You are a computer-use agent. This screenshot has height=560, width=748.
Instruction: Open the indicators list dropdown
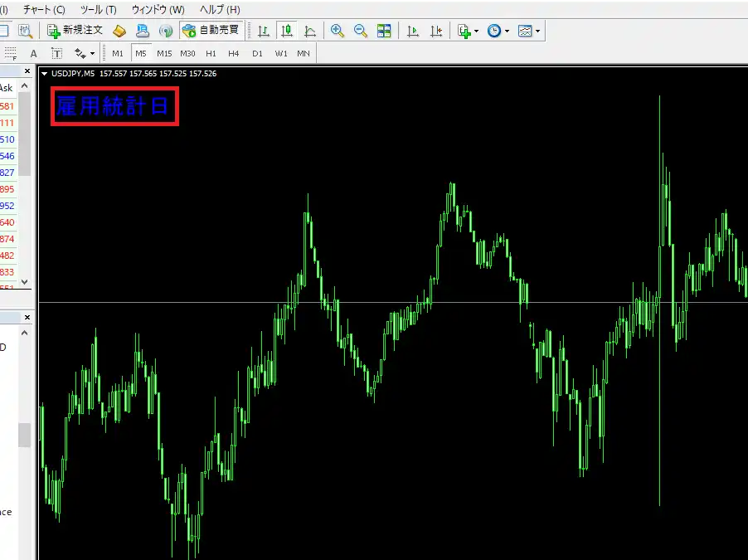[x=468, y=31]
